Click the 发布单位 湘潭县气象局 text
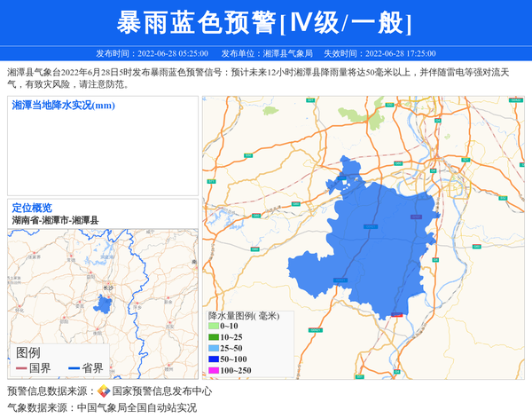The height and width of the screenshot is (418, 532). point(267,53)
